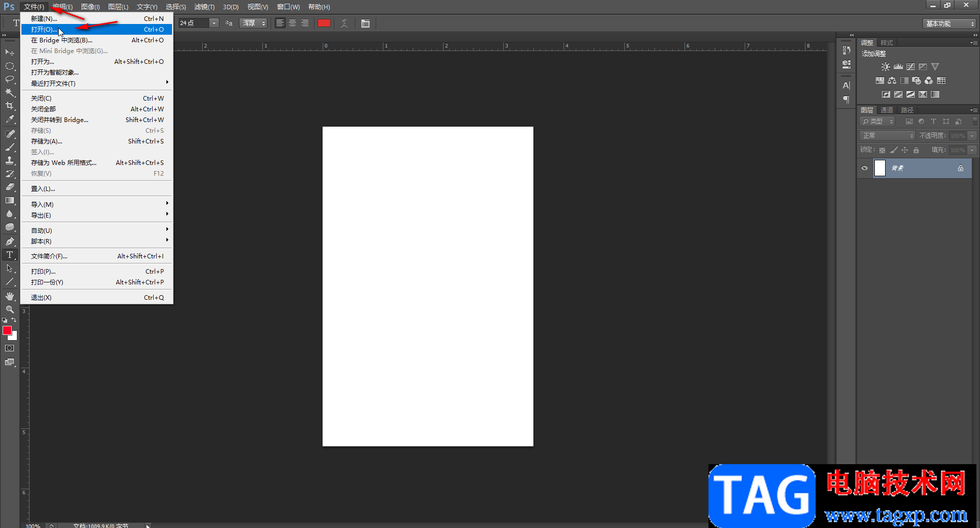The image size is (980, 528).
Task: Open the anti-aliasing 浑厚 dropdown
Action: (253, 23)
